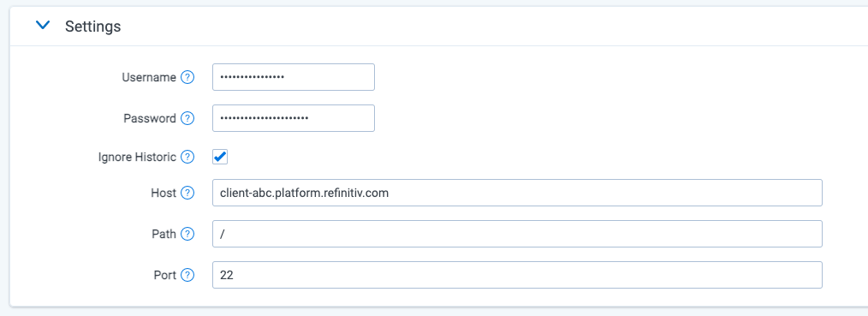Click the Port label text
Screen dimensions: 868x316
click(164, 275)
